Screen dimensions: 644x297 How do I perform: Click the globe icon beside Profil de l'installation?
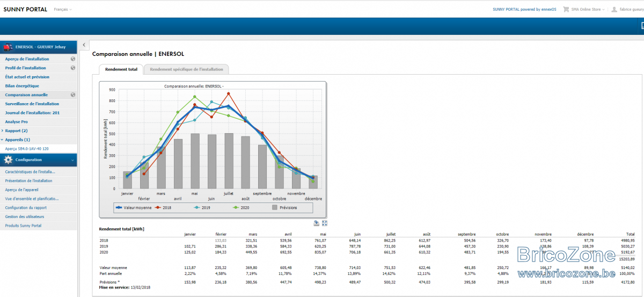click(x=73, y=68)
